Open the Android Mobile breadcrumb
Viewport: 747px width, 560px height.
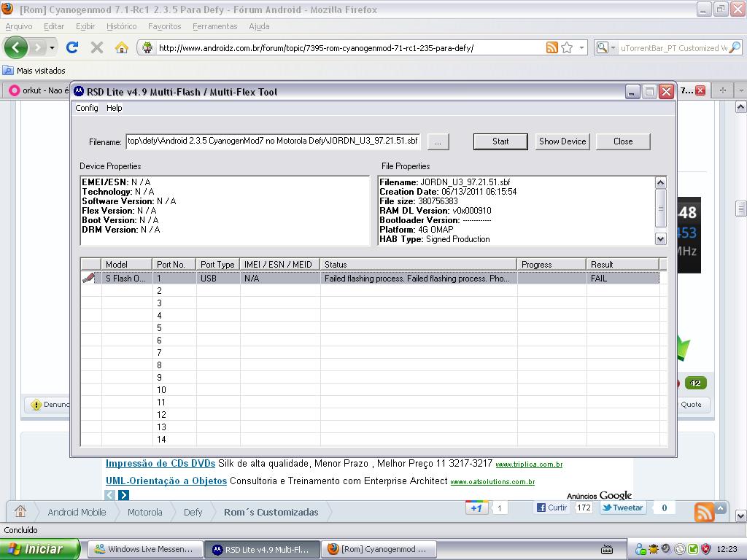77,513
